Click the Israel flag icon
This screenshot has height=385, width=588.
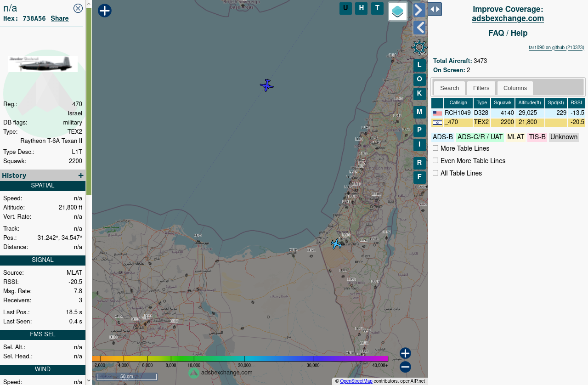pyautogui.click(x=437, y=123)
